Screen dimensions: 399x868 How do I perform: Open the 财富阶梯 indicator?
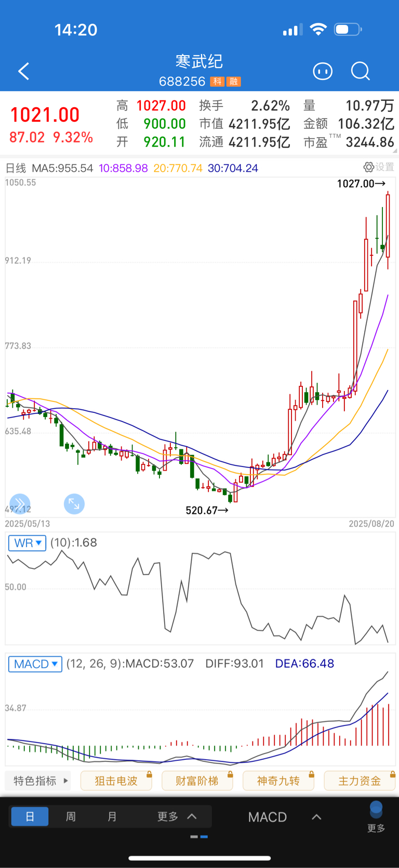point(197,781)
